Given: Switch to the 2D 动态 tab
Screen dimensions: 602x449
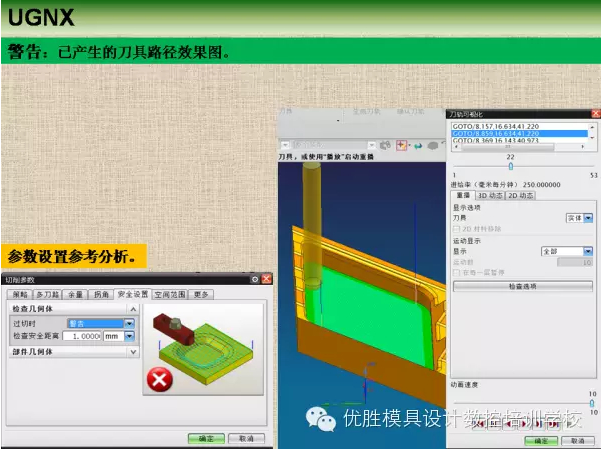Looking at the screenshot, I should (520, 196).
